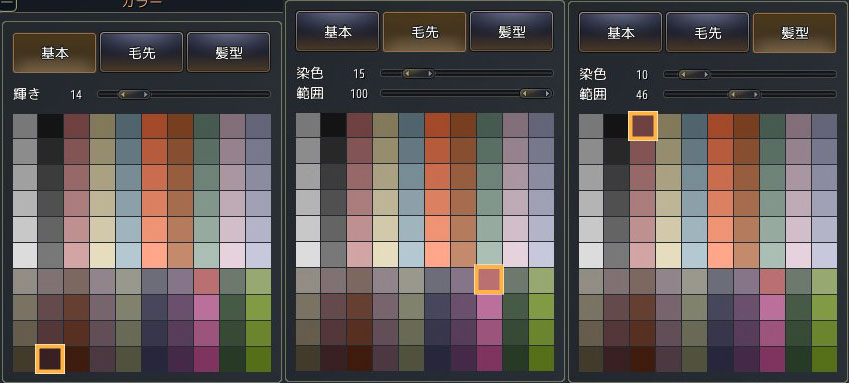The image size is (849, 383).
Task: Pick the darkest purple swatch in 範囲 100 panel
Action: [463, 359]
